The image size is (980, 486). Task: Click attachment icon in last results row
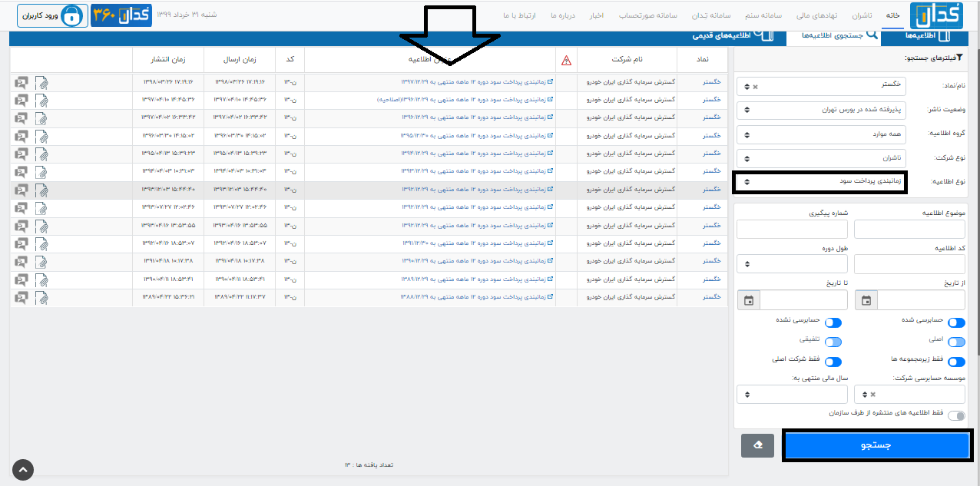point(41,297)
